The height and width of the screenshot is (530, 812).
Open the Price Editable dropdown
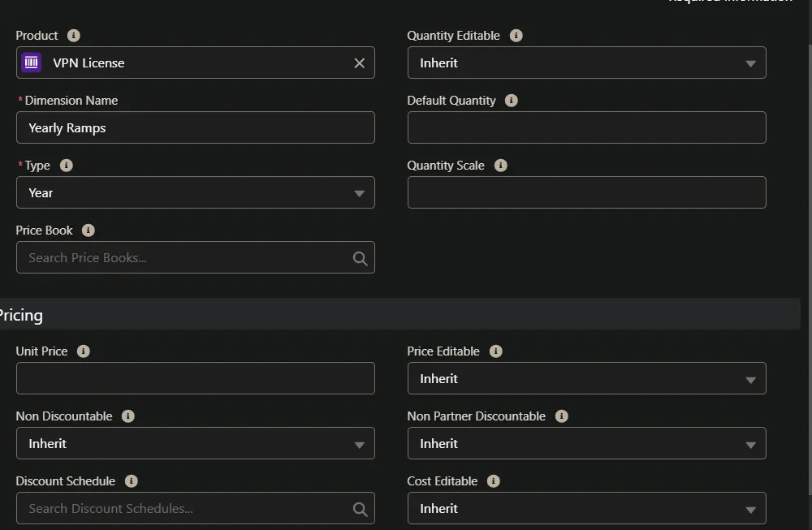[x=587, y=378]
